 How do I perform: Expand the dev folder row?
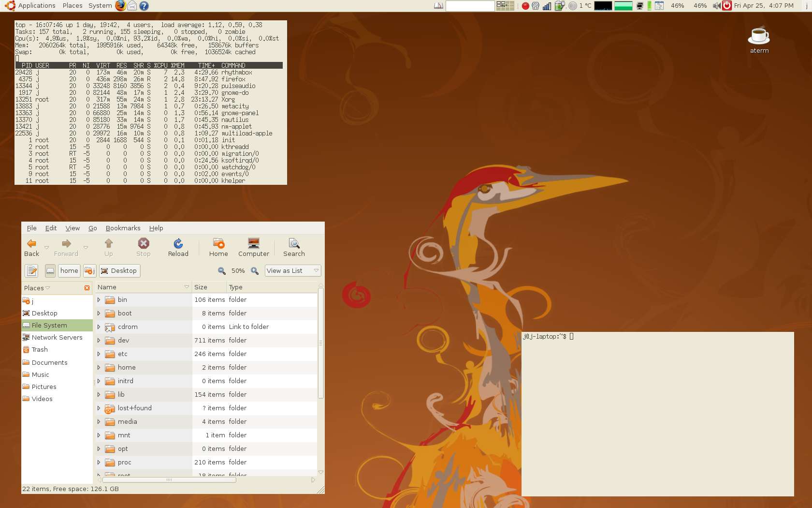click(x=99, y=341)
